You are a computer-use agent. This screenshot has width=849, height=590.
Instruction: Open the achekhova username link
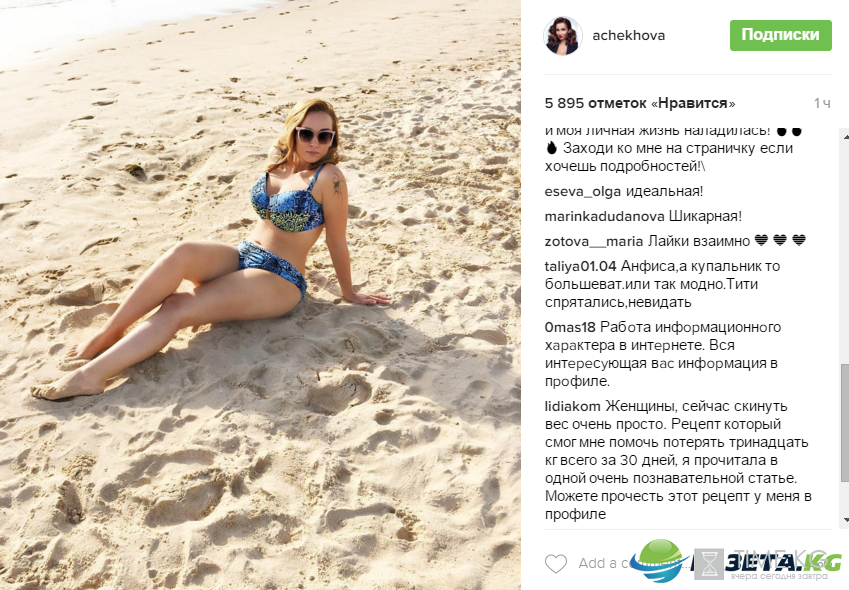628,36
